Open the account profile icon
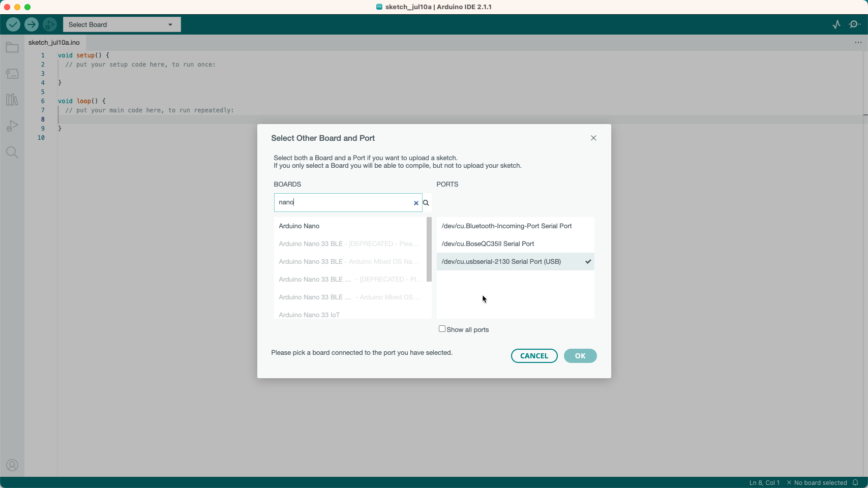This screenshot has width=868, height=488. (12, 465)
